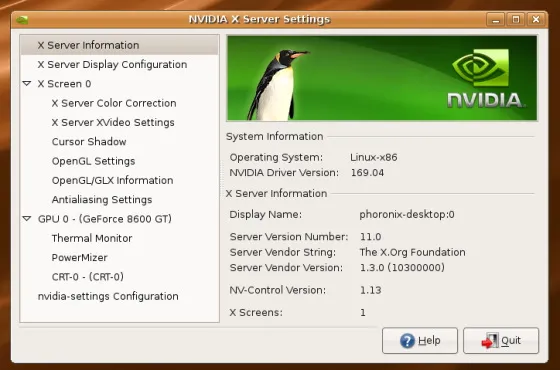Click NV-Control version value 1.13
Viewport: 560px width, 370px height.
pyautogui.click(x=370, y=290)
